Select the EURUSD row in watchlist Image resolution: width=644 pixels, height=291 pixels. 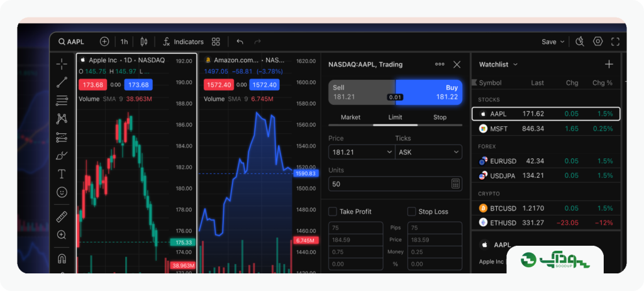coord(546,161)
